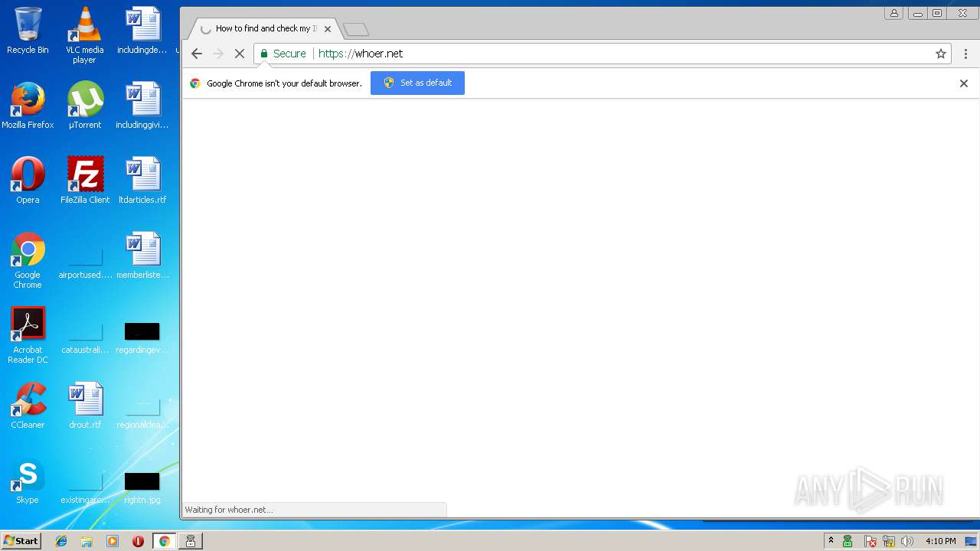Click Show desktop button

pyautogui.click(x=972, y=541)
